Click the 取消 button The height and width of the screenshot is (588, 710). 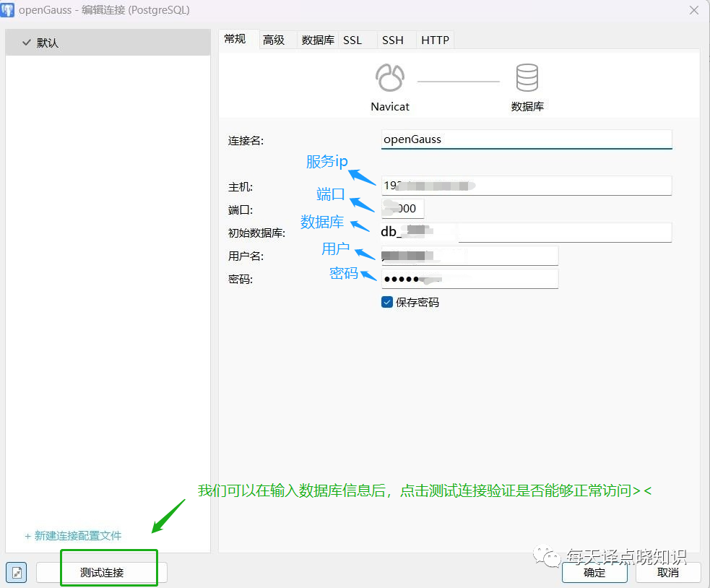[667, 572]
